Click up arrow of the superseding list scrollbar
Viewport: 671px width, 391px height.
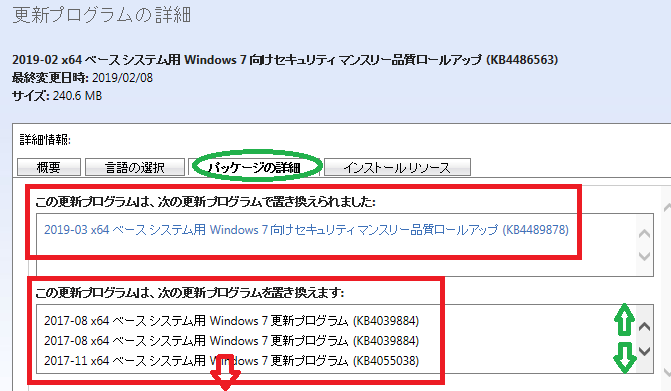(x=644, y=234)
